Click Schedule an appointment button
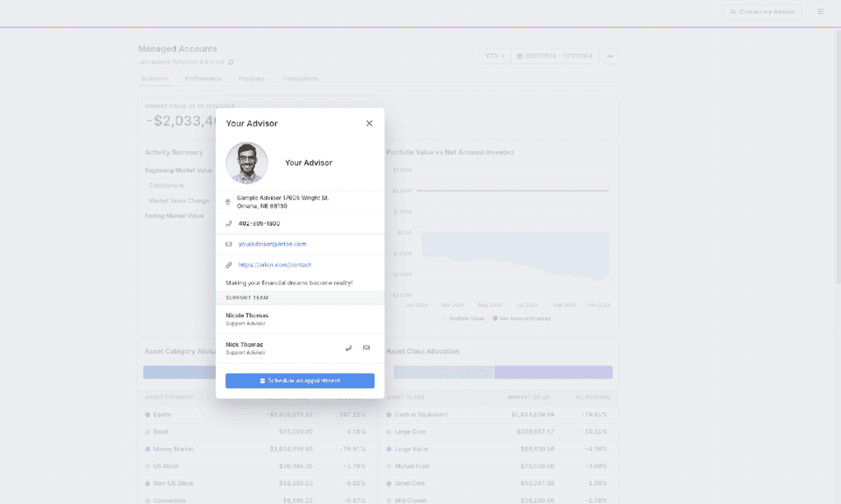The height and width of the screenshot is (504, 841). 300,381
